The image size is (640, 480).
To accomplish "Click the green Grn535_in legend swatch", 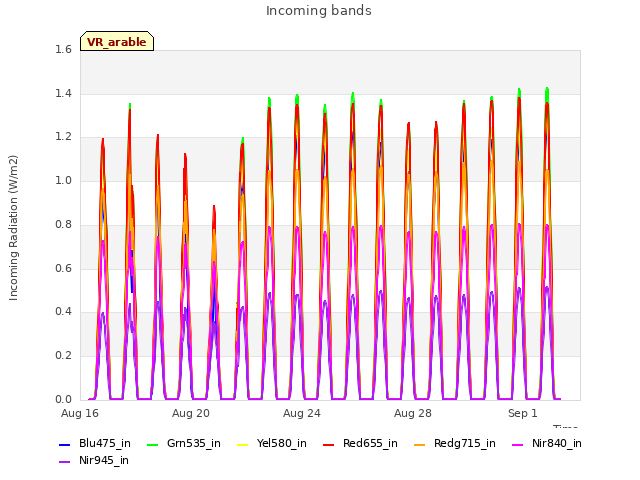I will coord(152,444).
